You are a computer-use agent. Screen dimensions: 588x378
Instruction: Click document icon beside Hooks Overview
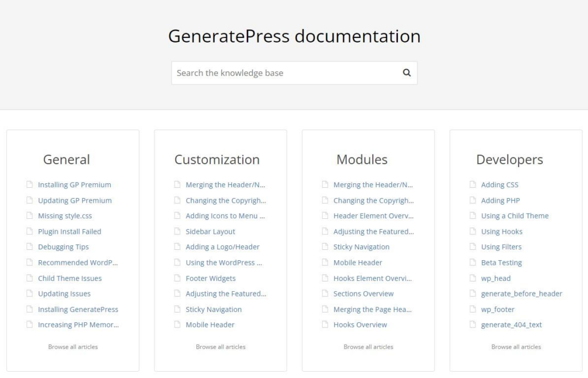click(325, 325)
